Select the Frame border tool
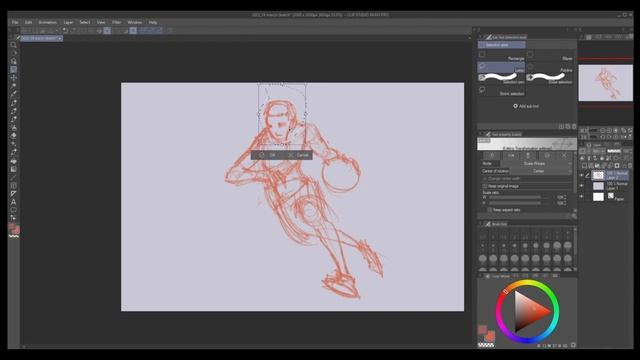Viewport: 640px width, 360px height. pos(13,185)
